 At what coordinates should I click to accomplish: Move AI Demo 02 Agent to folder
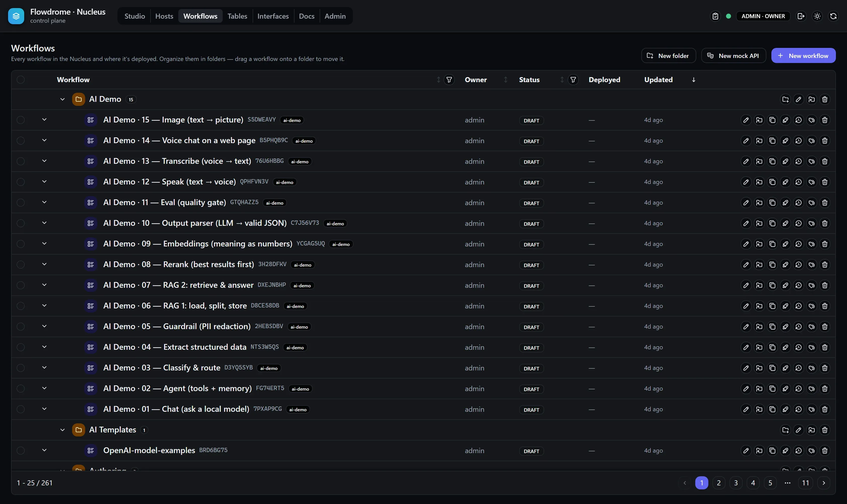759,389
